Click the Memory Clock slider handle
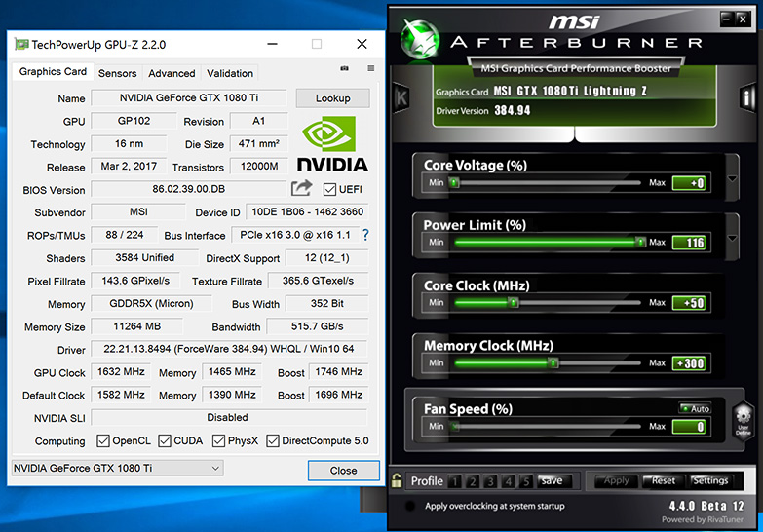This screenshot has height=532, width=763. pyautogui.click(x=553, y=362)
